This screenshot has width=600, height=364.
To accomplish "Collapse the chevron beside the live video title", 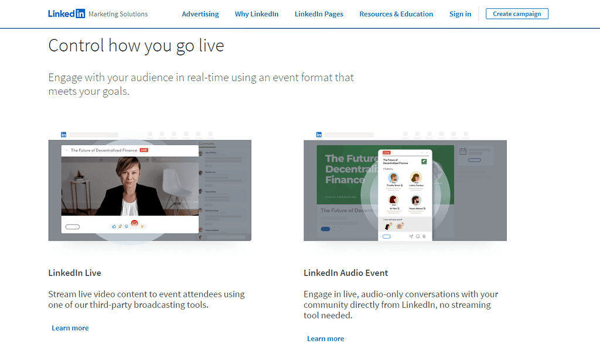I will [67, 150].
